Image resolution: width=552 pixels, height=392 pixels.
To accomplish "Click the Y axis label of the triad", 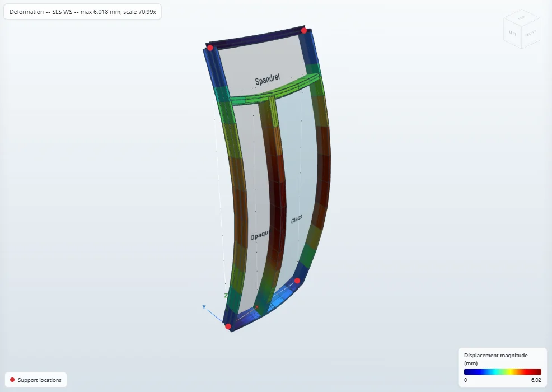I will click(x=204, y=307).
